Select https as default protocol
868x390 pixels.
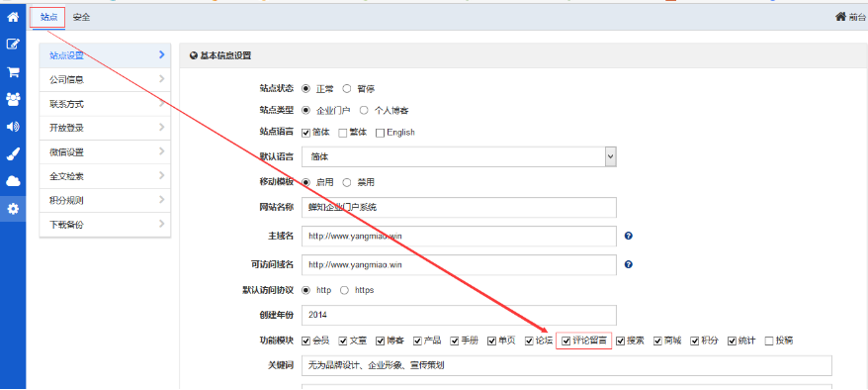pyautogui.click(x=344, y=290)
